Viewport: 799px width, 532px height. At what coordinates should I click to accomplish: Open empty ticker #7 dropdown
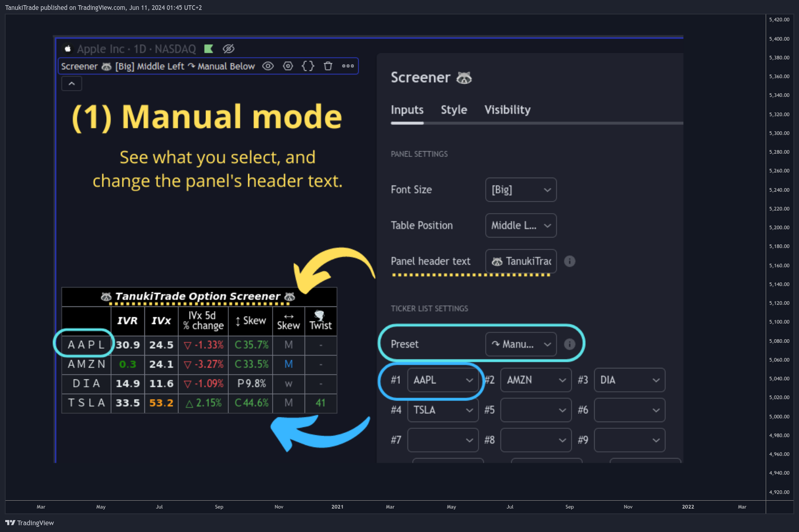442,440
